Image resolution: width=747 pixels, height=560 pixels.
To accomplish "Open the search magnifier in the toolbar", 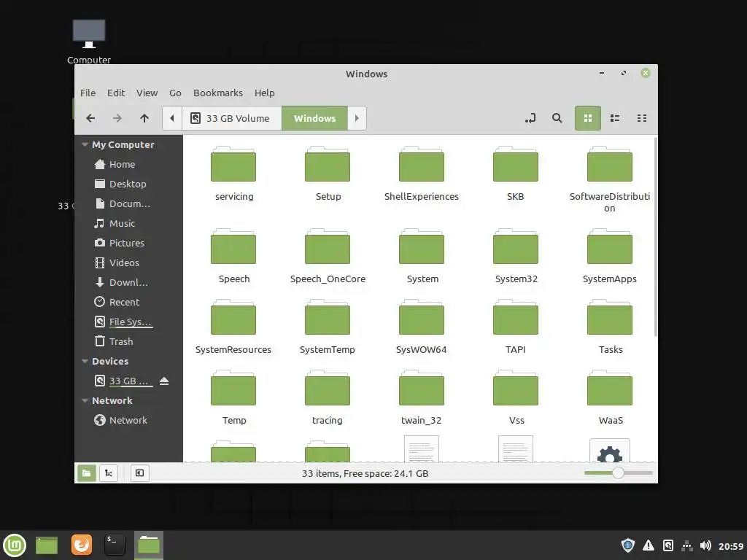I will (x=557, y=118).
